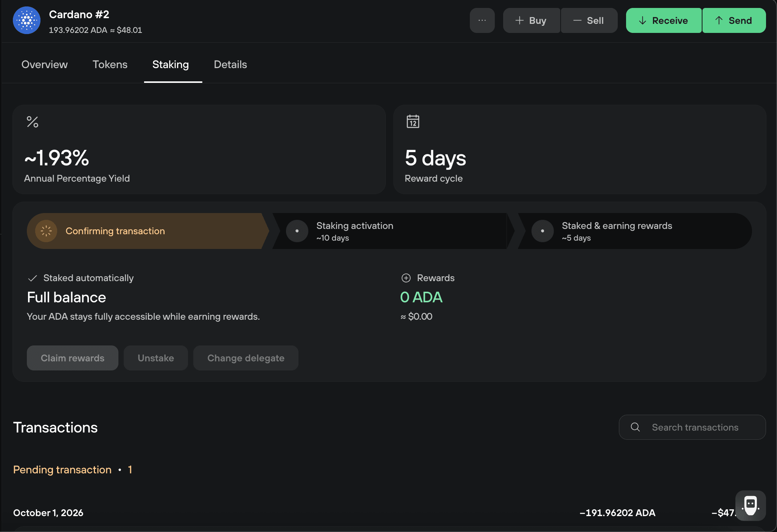Click the Annual Percentage Yield label

coord(77,178)
